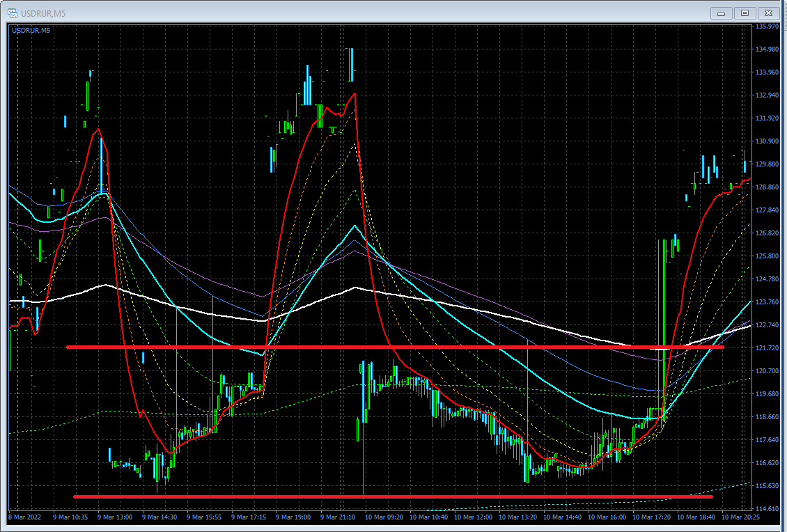
Task: Click the USDRUR,M5 label inside the chart
Action: 31,30
